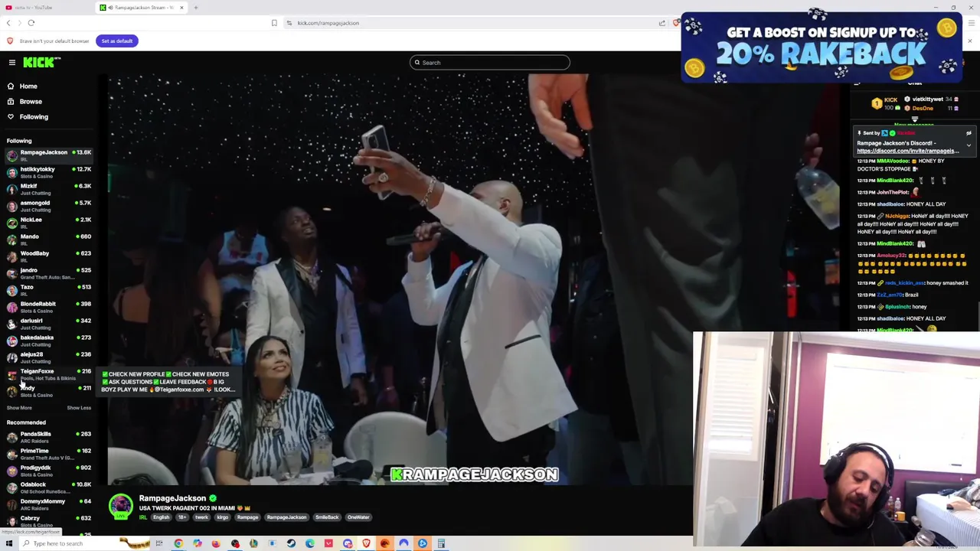980x551 pixels.
Task: Open RampageJackson channel in Following list
Action: (x=49, y=155)
